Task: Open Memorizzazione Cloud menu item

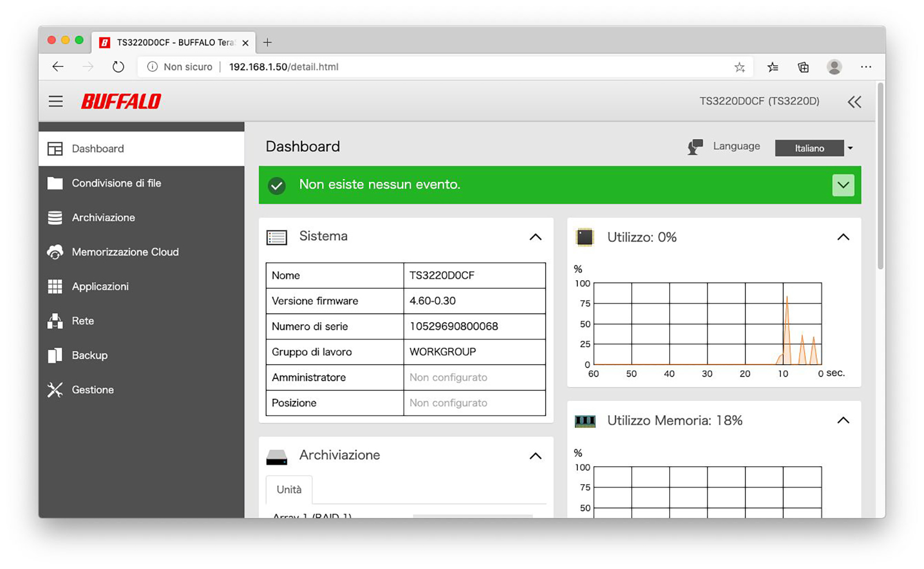Action: click(x=141, y=252)
